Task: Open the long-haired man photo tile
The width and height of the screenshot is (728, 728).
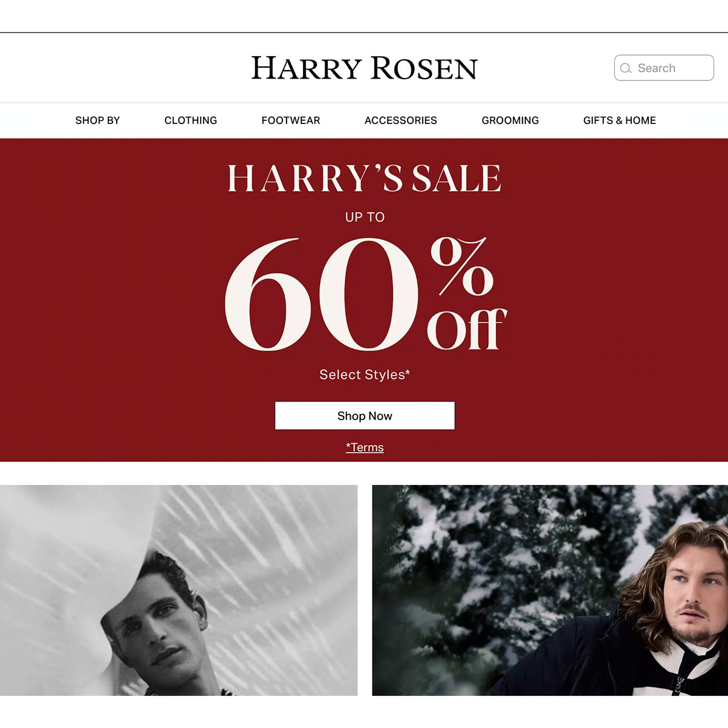Action: pos(550,590)
